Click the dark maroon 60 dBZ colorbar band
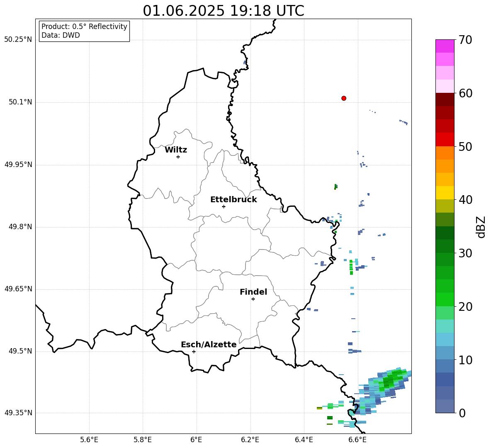491x448 pixels. click(445, 99)
